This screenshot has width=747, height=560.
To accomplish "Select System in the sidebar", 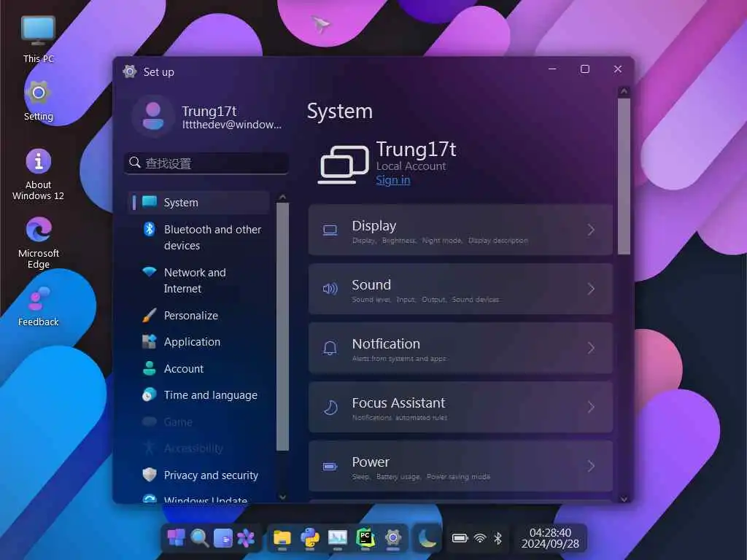I will pyautogui.click(x=198, y=203).
